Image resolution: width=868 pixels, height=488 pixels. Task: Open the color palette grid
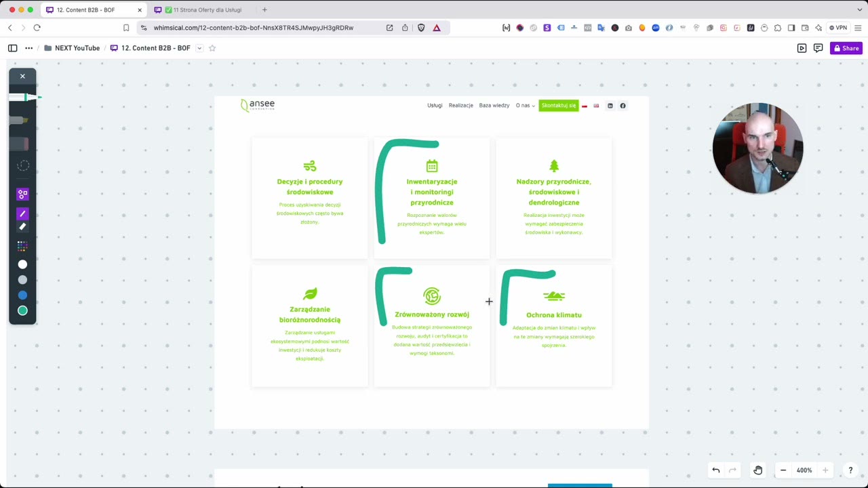[x=22, y=245]
